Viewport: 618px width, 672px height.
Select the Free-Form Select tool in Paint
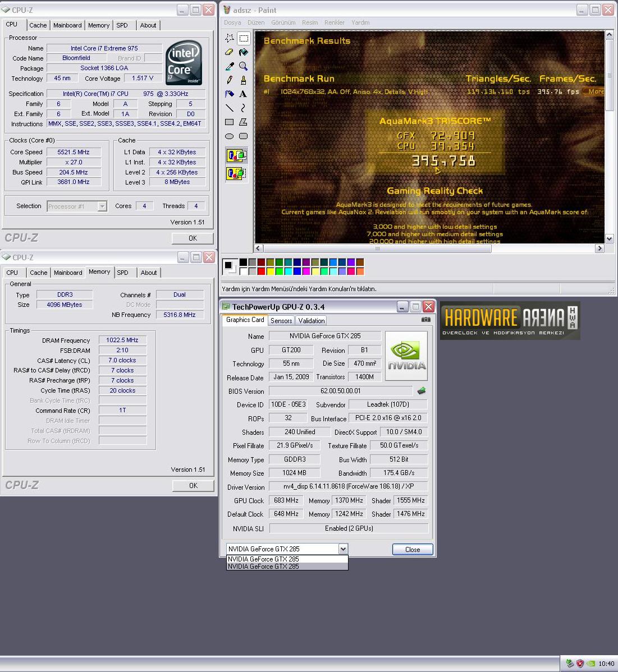click(230, 38)
